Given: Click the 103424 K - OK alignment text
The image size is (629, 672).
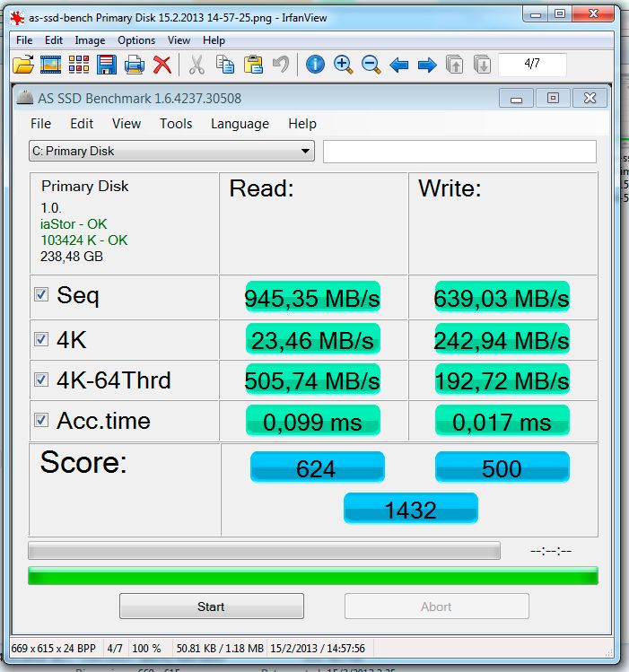Looking at the screenshot, I should tap(84, 240).
